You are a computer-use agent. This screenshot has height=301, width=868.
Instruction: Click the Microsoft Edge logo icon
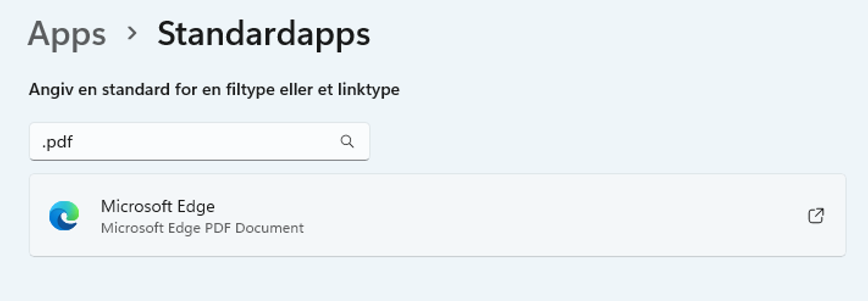pyautogui.click(x=64, y=216)
